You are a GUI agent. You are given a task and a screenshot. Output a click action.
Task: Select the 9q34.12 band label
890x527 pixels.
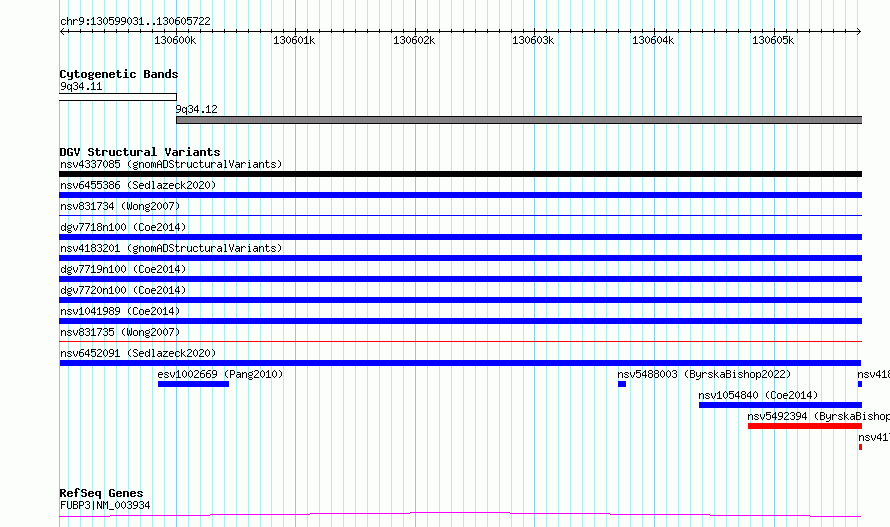pyautogui.click(x=196, y=109)
